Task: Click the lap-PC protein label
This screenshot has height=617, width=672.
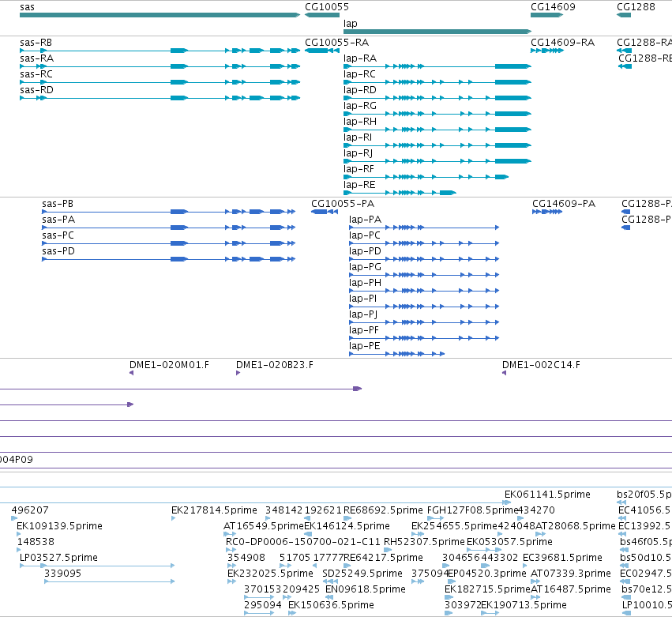Action: point(365,235)
